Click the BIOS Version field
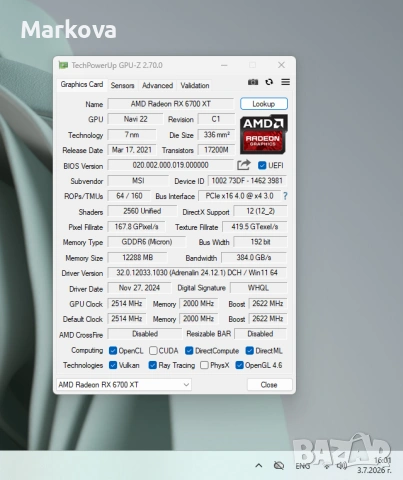403x480 pixels. pos(170,165)
